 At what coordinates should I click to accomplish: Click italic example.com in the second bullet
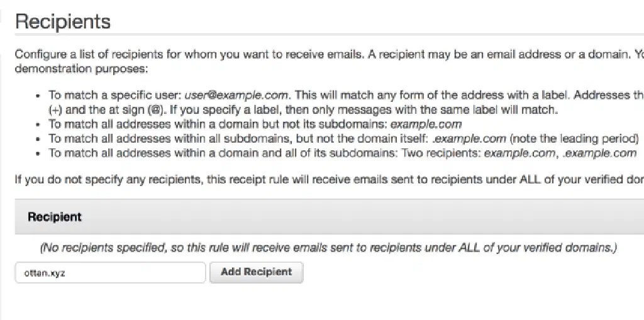coord(426,124)
